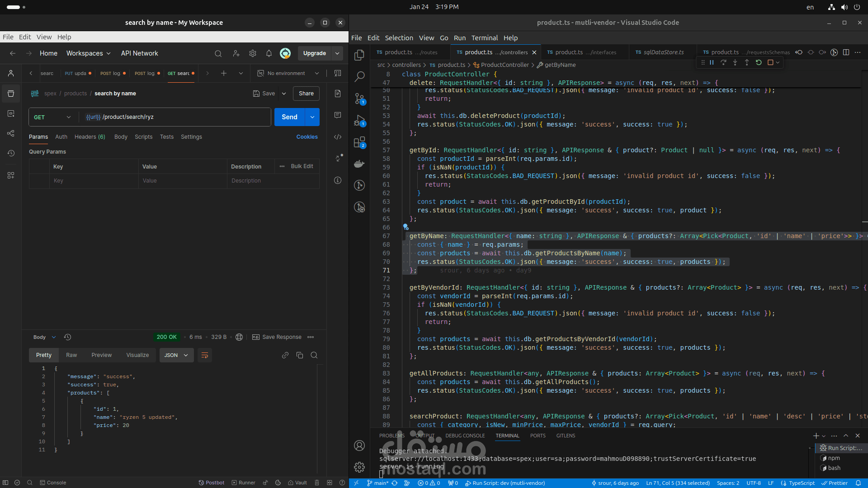
Task: Copy the response body icon
Action: coord(300,355)
